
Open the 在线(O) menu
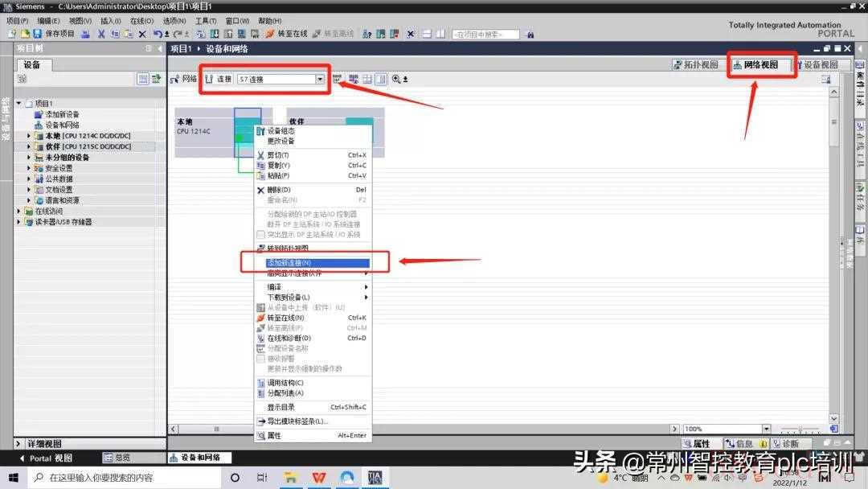(141, 20)
